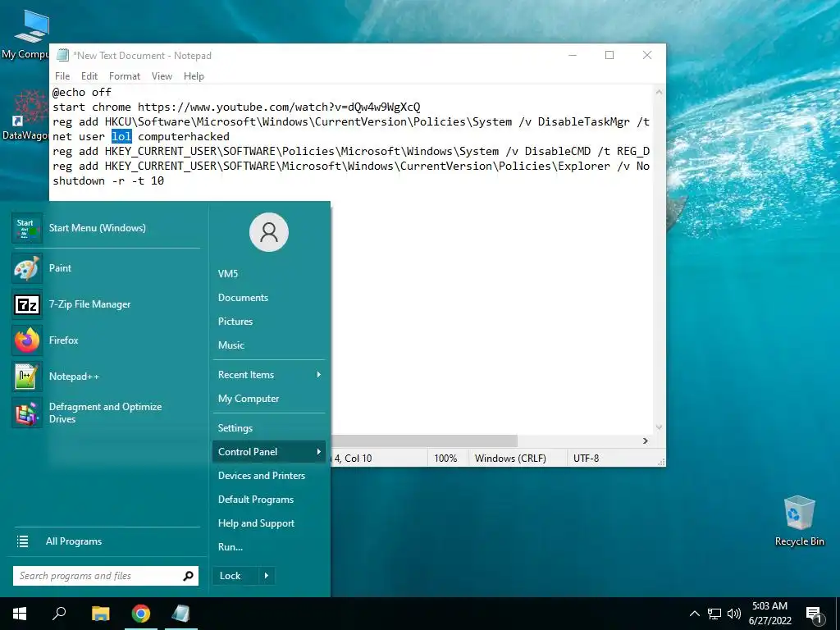Click vertical scrollbar down arrow in Notepad
Viewport: 840px width, 630px height.
point(659,427)
